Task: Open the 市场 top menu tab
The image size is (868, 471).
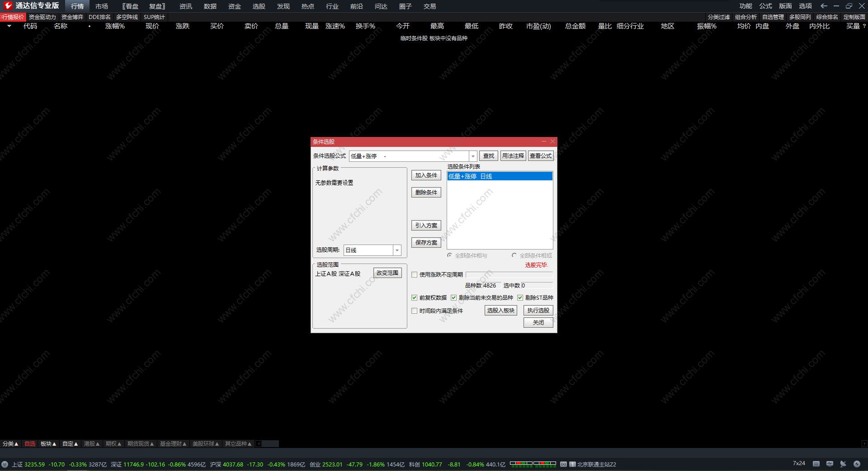Action: [x=102, y=6]
